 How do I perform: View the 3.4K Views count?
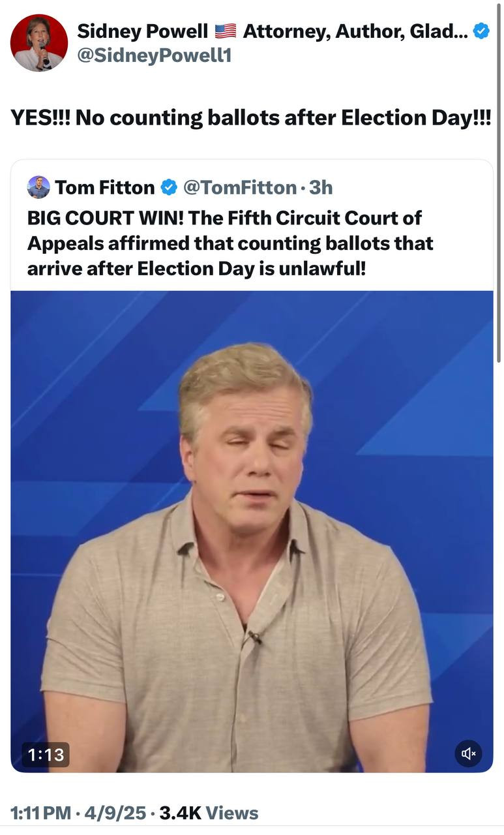click(x=209, y=813)
